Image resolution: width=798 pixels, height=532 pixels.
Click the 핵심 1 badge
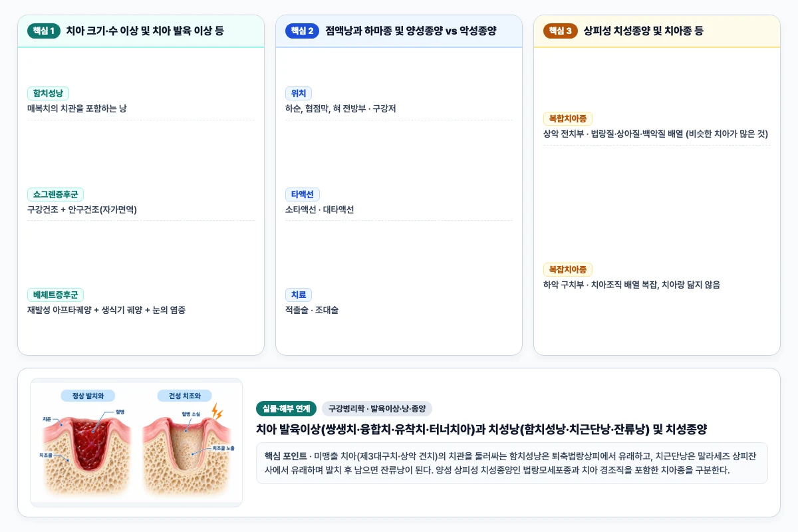click(x=44, y=31)
